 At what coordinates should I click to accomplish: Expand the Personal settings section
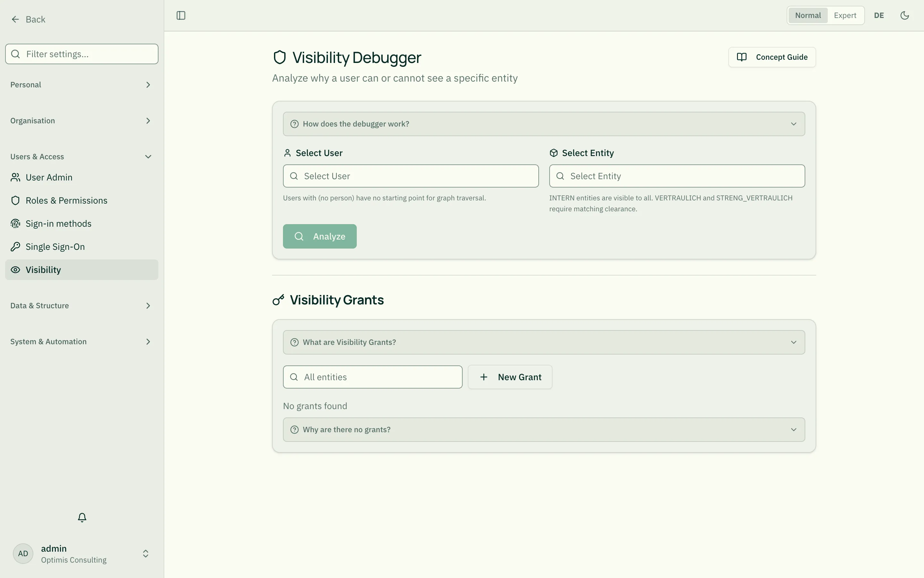click(x=81, y=85)
